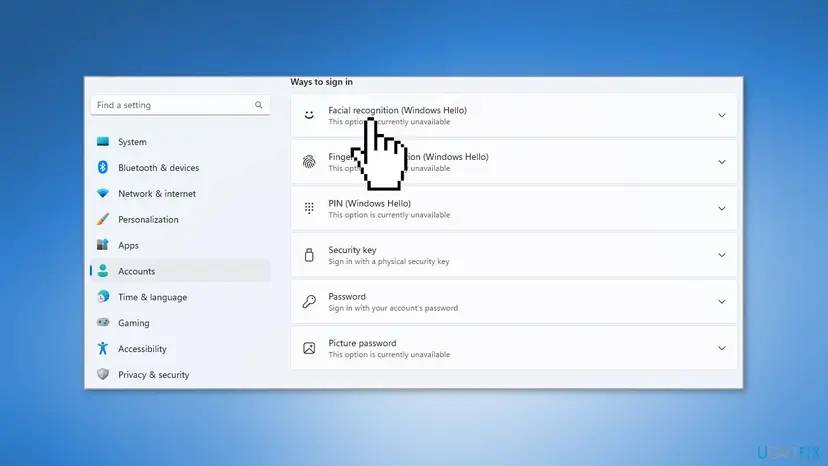This screenshot has width=828, height=466.
Task: Open Privacy & security settings
Action: point(181,375)
